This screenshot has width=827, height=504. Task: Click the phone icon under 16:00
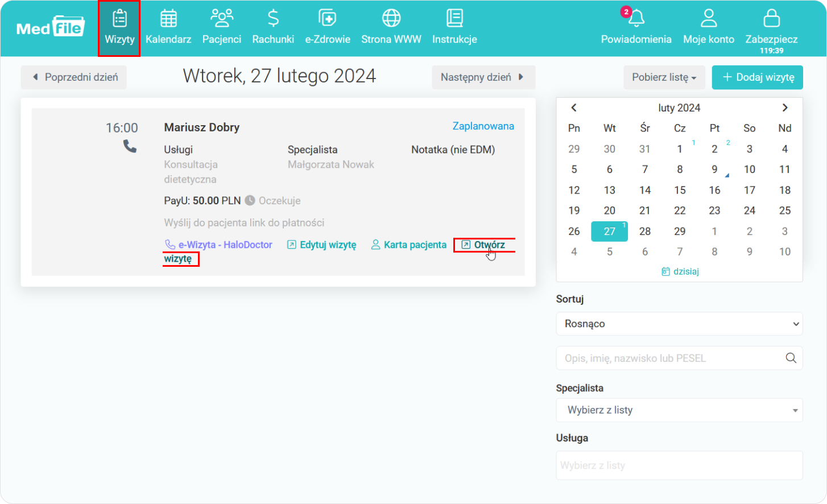click(x=130, y=147)
